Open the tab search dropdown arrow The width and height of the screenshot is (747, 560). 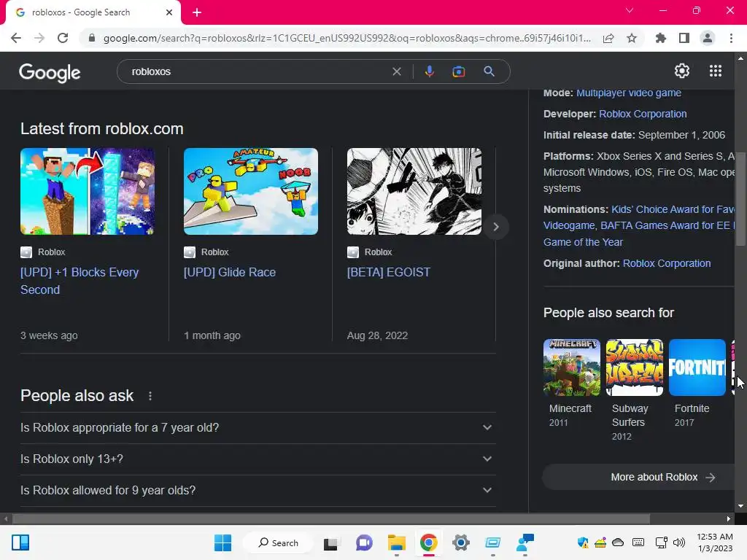(630, 10)
